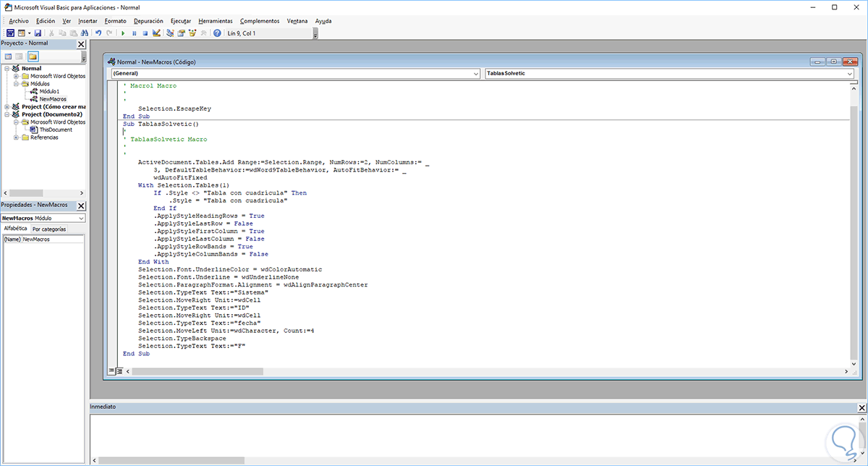This screenshot has width=868, height=466.
Task: Open the Archivo menu
Action: click(x=19, y=21)
